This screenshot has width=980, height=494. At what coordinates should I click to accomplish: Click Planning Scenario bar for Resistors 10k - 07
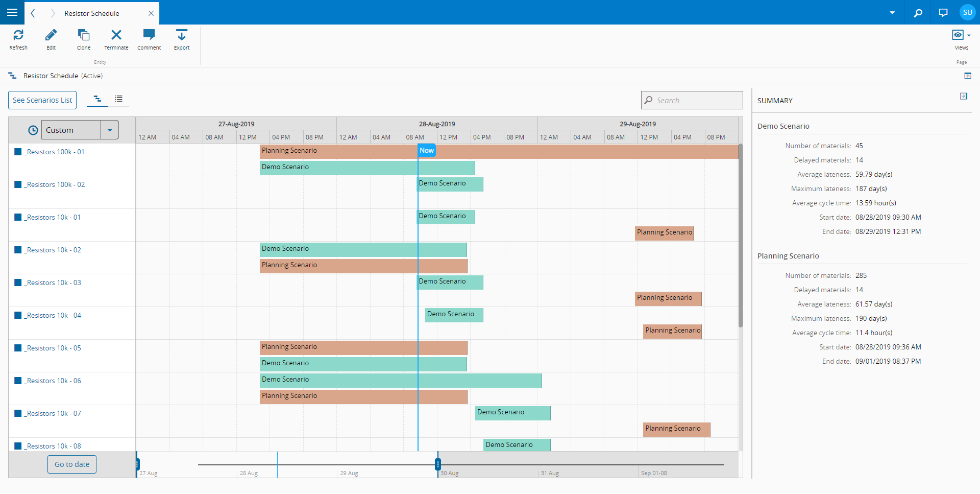point(676,429)
